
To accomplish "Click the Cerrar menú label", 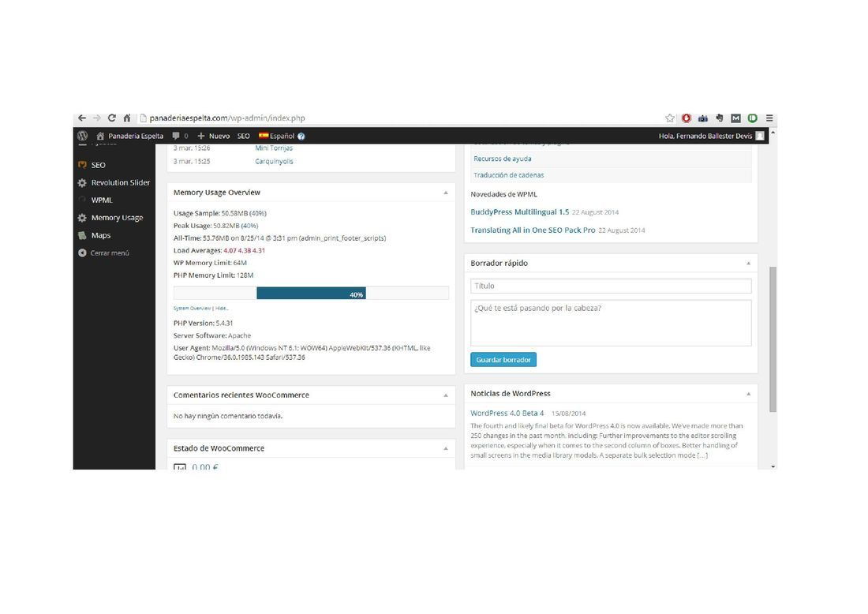I will 110,253.
